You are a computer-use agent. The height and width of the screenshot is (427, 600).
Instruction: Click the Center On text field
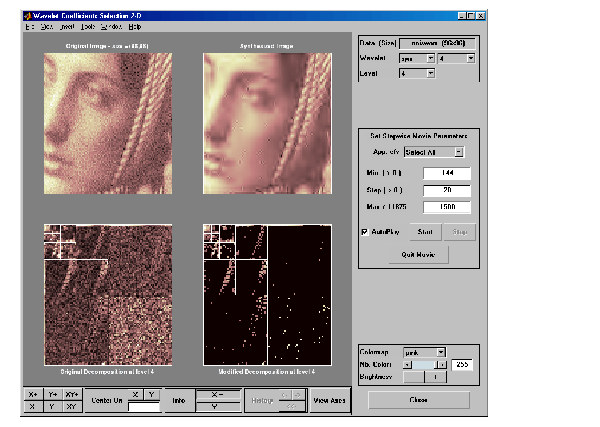(144, 406)
